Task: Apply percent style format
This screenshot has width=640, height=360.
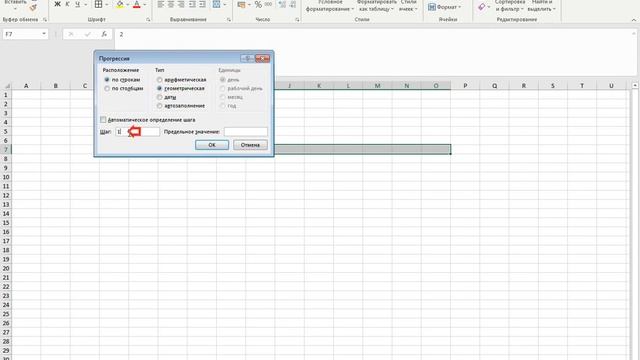Action: [x=258, y=4]
